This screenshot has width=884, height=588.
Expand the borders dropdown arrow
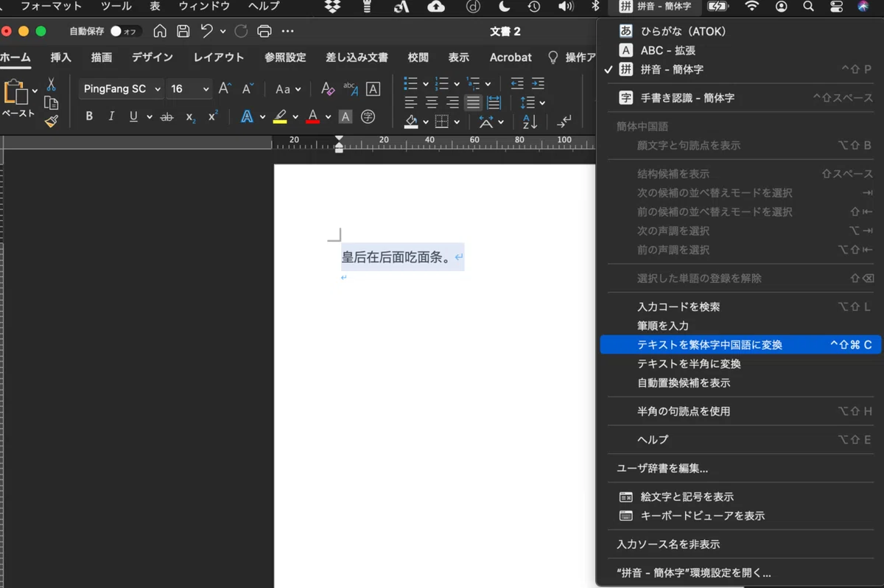[x=457, y=122]
